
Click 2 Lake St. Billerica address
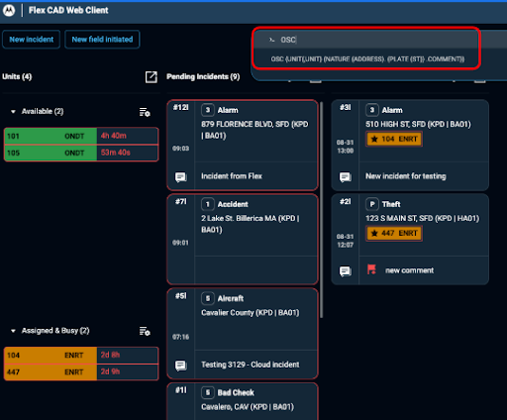251,224
